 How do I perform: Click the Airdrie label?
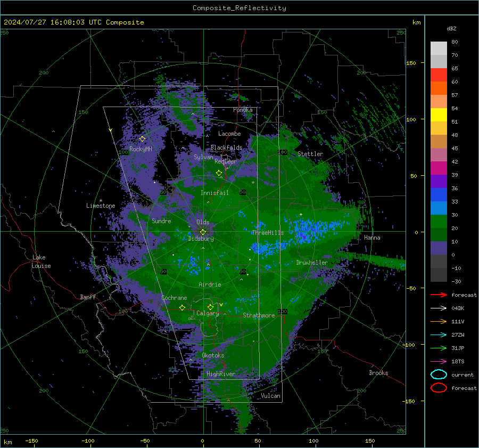click(210, 284)
